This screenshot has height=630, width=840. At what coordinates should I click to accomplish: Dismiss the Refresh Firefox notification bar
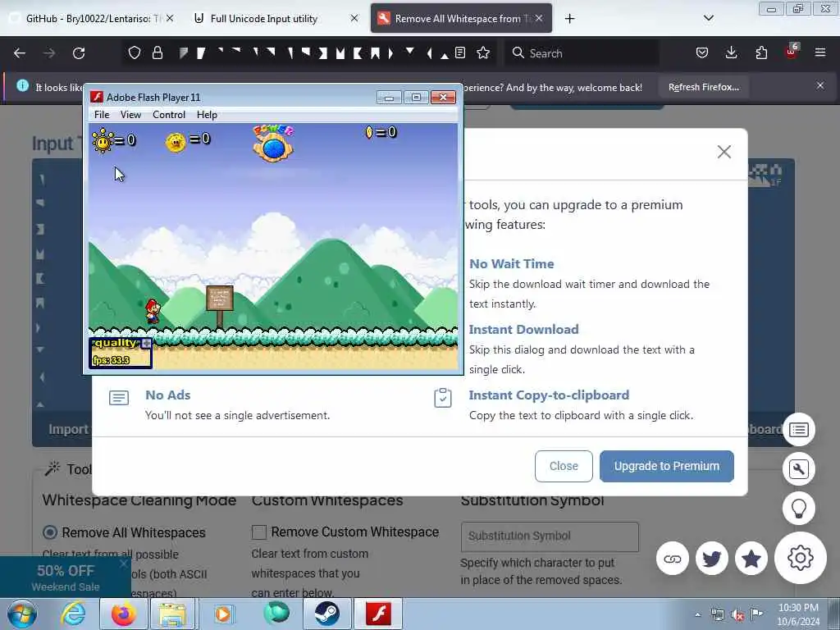pos(820,85)
